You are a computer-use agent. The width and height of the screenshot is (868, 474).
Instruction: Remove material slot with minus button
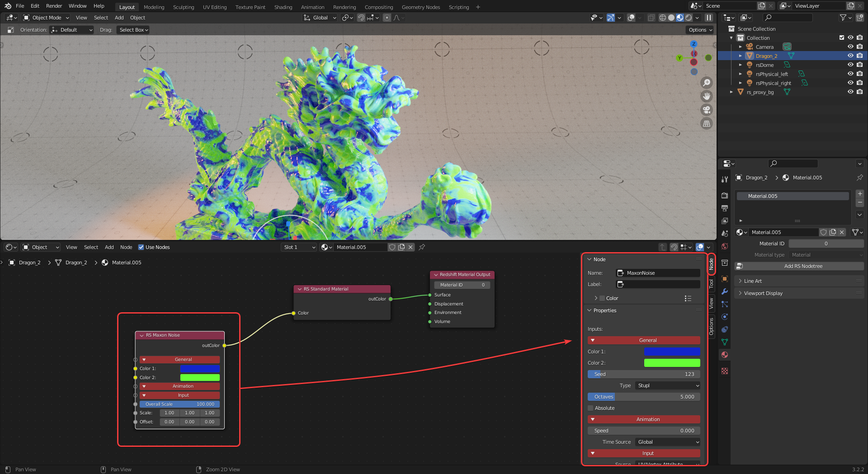point(860,203)
